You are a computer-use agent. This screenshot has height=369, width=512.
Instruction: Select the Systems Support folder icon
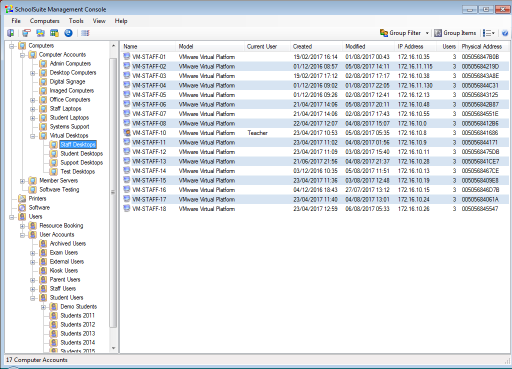pos(43,127)
